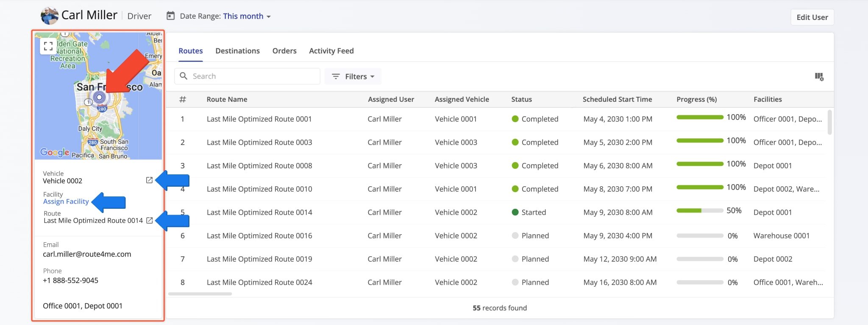Sort by Route Name column header
868x325 pixels.
[227, 99]
